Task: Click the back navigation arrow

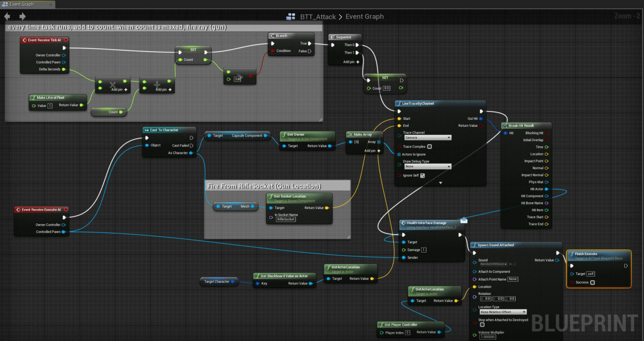Action: point(7,16)
